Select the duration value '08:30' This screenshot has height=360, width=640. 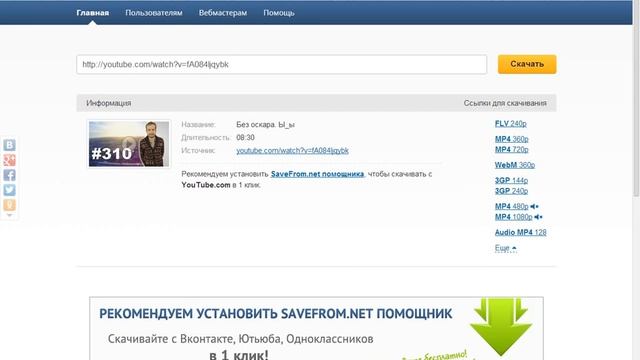point(245,138)
